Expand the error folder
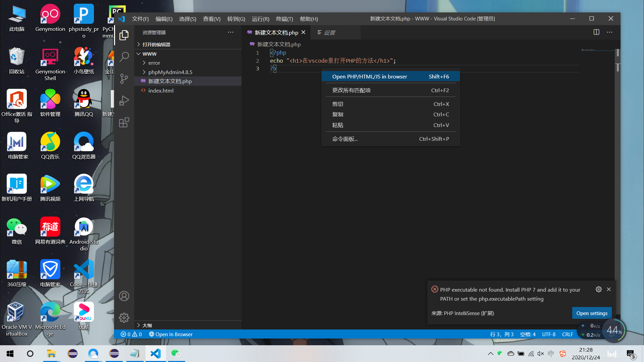644x362 pixels. (154, 63)
